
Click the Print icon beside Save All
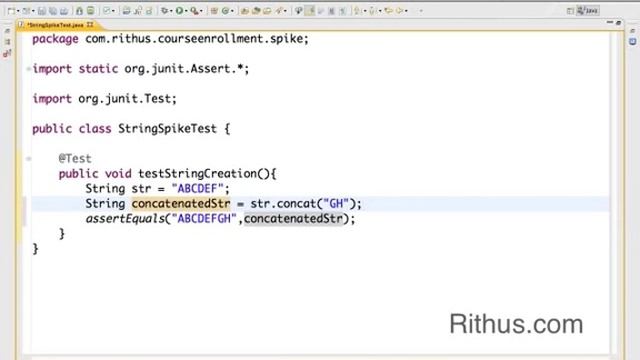pos(64,11)
